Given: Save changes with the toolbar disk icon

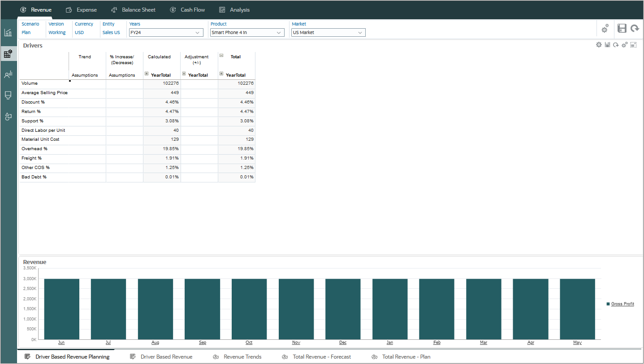Looking at the screenshot, I should tap(622, 28).
